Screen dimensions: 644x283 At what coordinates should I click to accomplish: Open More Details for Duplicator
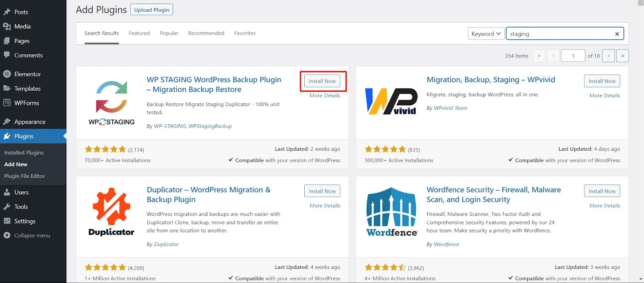click(325, 206)
